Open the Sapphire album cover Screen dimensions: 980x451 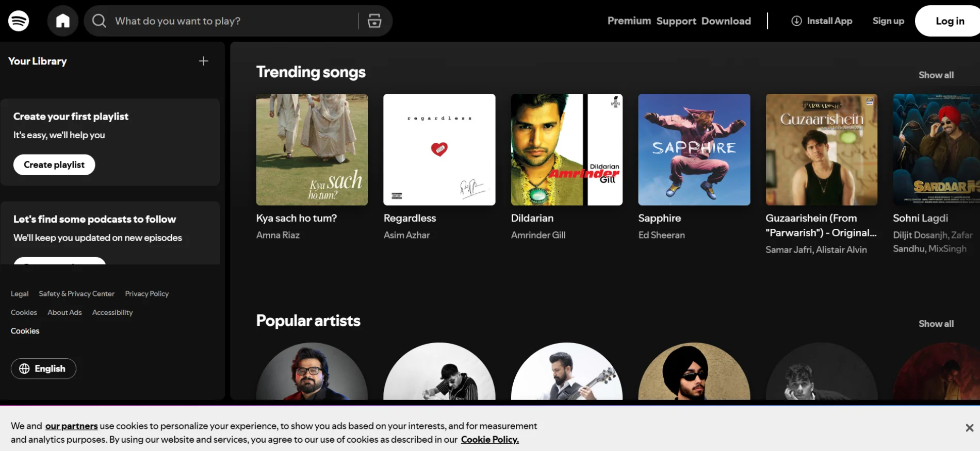pyautogui.click(x=694, y=149)
